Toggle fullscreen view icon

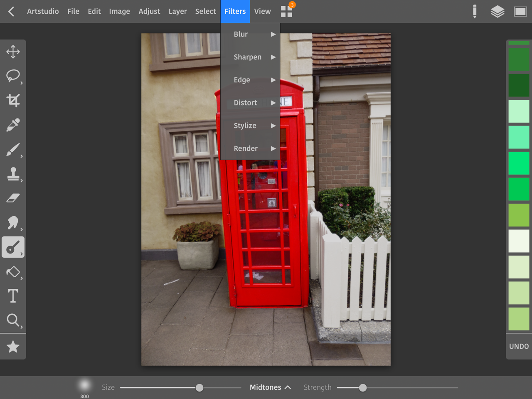click(520, 12)
